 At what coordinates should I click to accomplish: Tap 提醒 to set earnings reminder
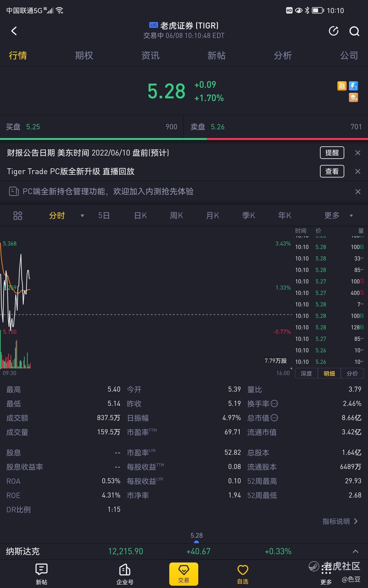332,153
